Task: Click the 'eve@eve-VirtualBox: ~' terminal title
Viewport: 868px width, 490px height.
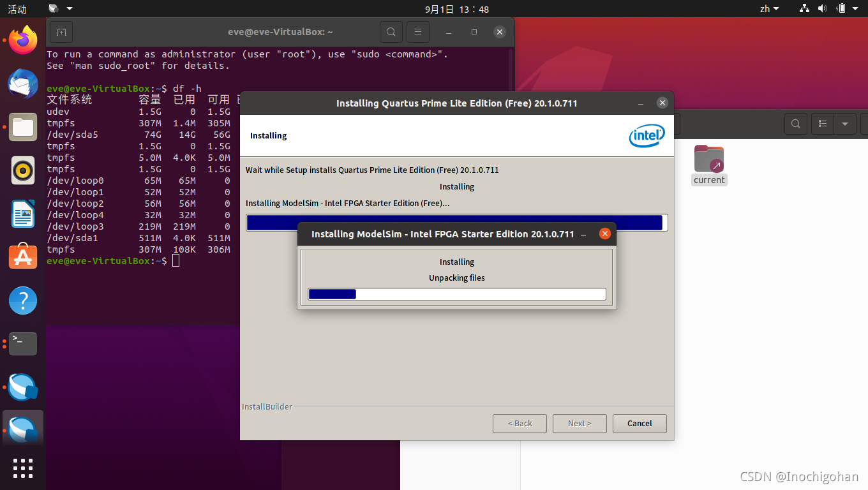Action: click(280, 32)
